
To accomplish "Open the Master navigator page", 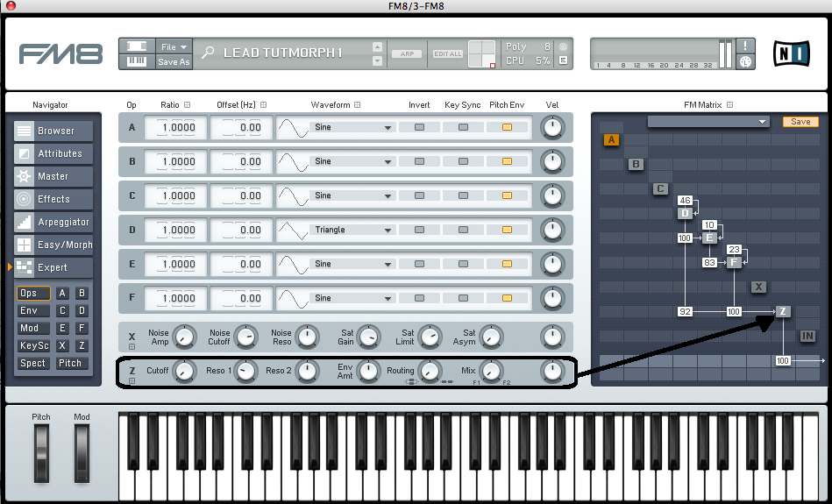I will [53, 176].
